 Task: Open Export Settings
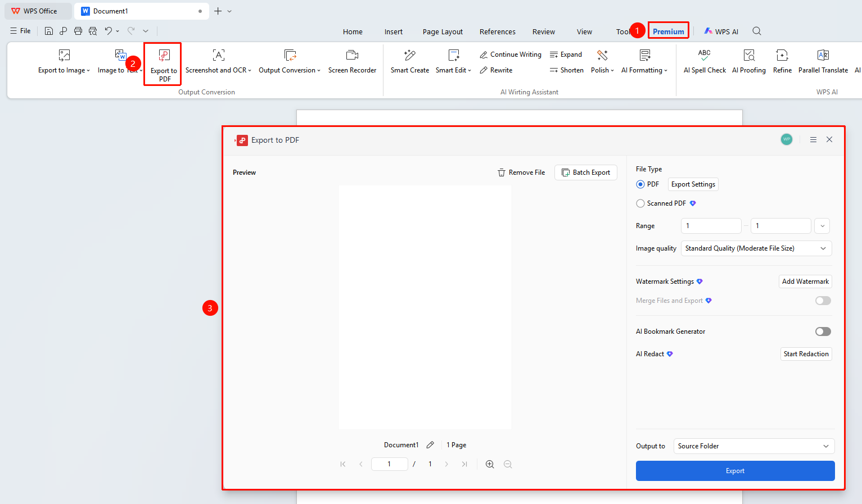click(x=693, y=184)
